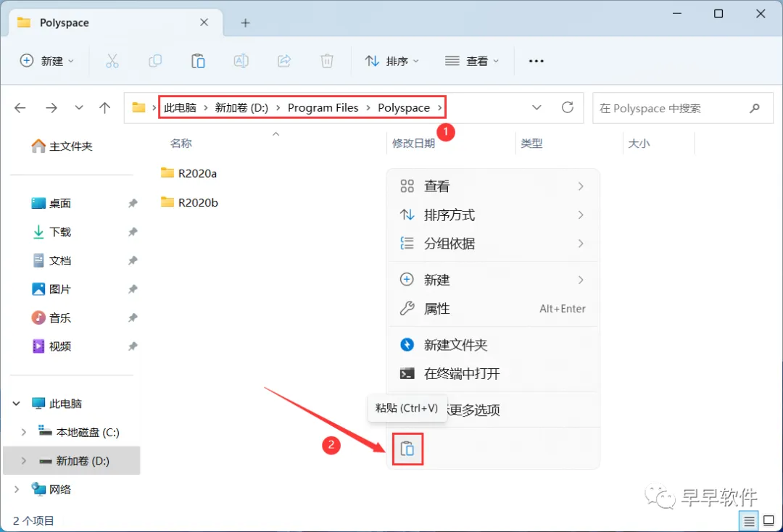Unpin 桌面 using its pin icon

(x=133, y=203)
